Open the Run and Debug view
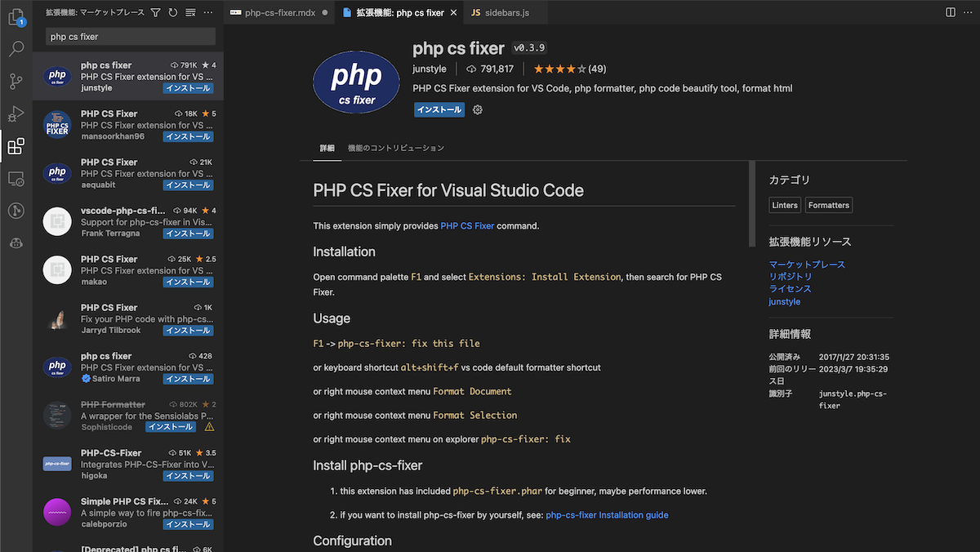The image size is (980, 552). [x=16, y=114]
